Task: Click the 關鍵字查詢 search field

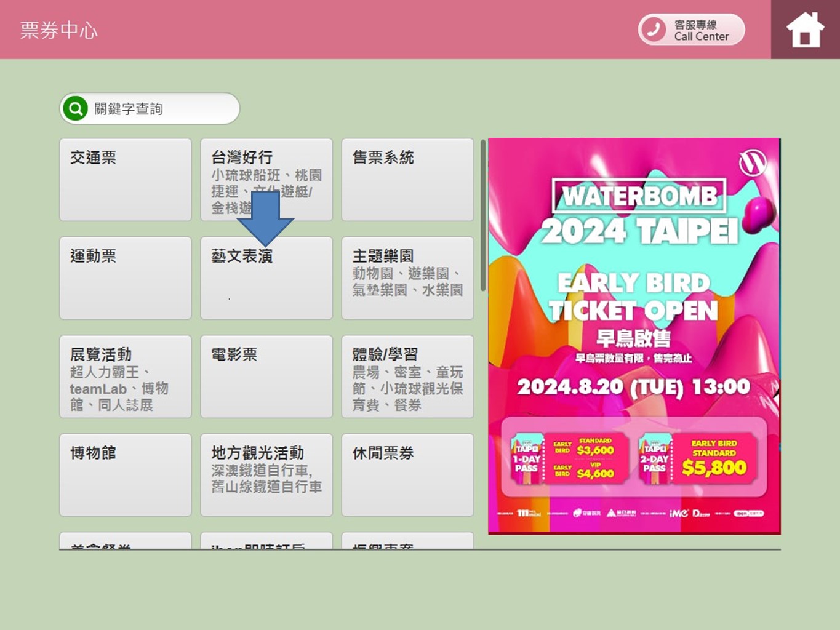Action: [150, 109]
